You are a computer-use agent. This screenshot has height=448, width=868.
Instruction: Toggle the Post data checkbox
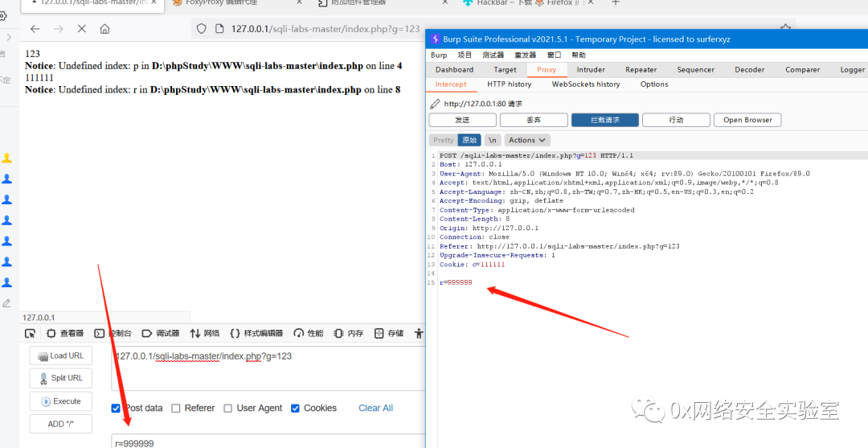tap(116, 408)
